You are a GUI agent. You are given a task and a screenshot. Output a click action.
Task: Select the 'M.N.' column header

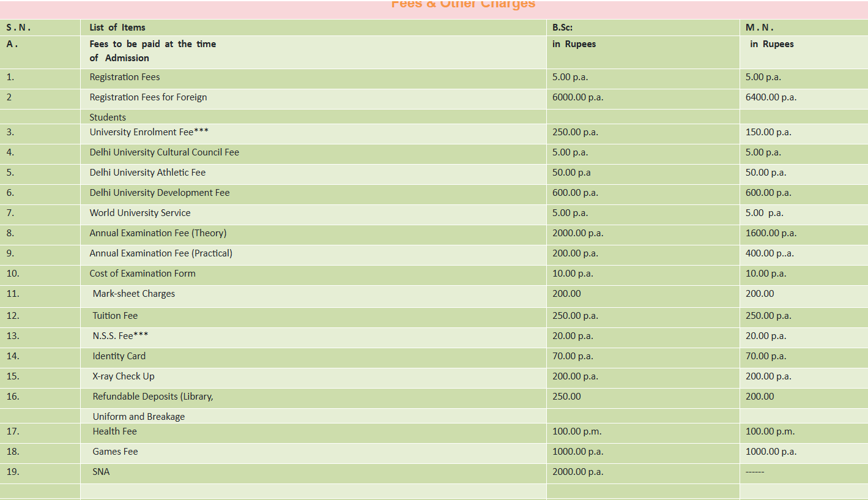[x=760, y=28]
